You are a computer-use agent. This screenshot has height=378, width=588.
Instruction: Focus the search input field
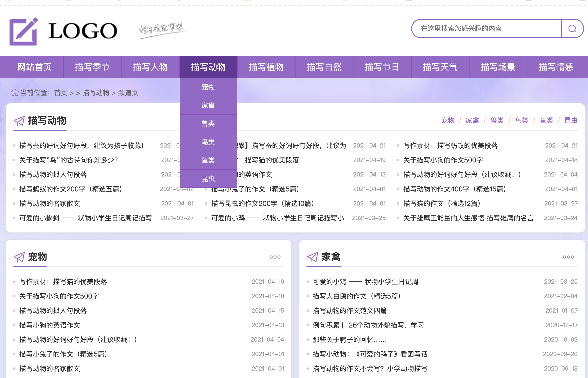point(486,29)
